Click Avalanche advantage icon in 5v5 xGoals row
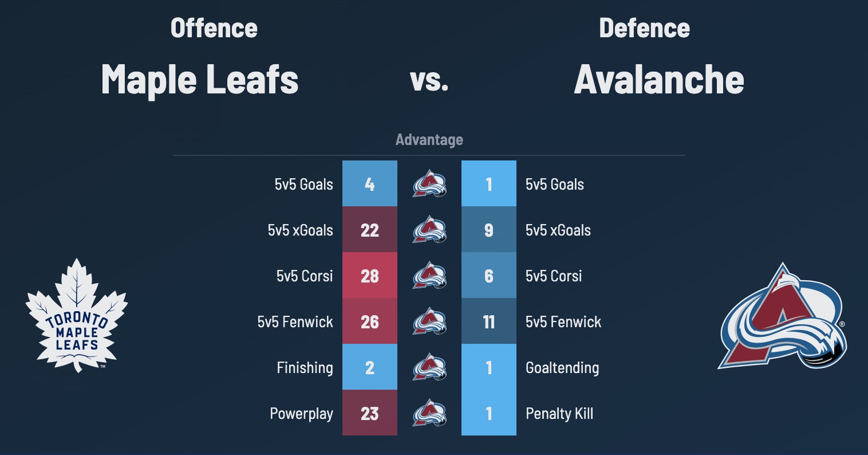The width and height of the screenshot is (868, 455). pyautogui.click(x=429, y=230)
